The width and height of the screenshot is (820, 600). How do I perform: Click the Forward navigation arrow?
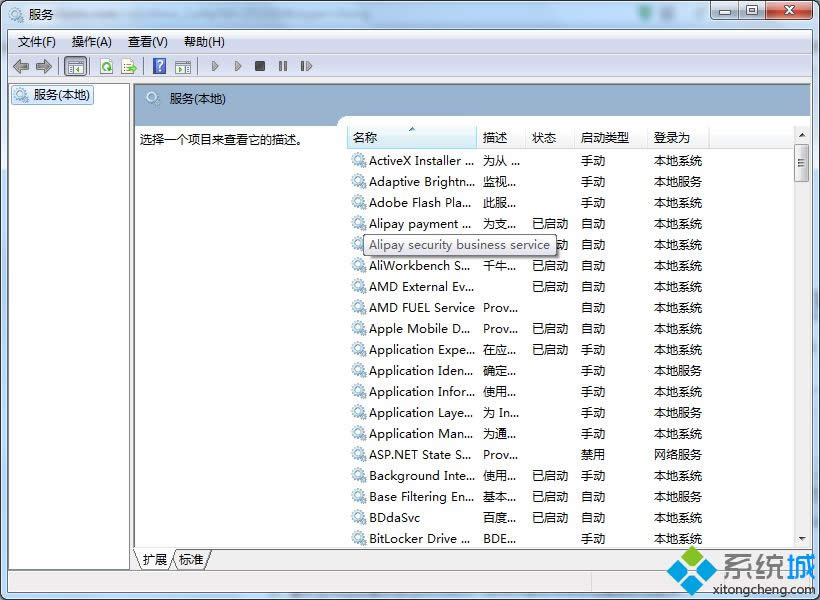click(x=44, y=66)
